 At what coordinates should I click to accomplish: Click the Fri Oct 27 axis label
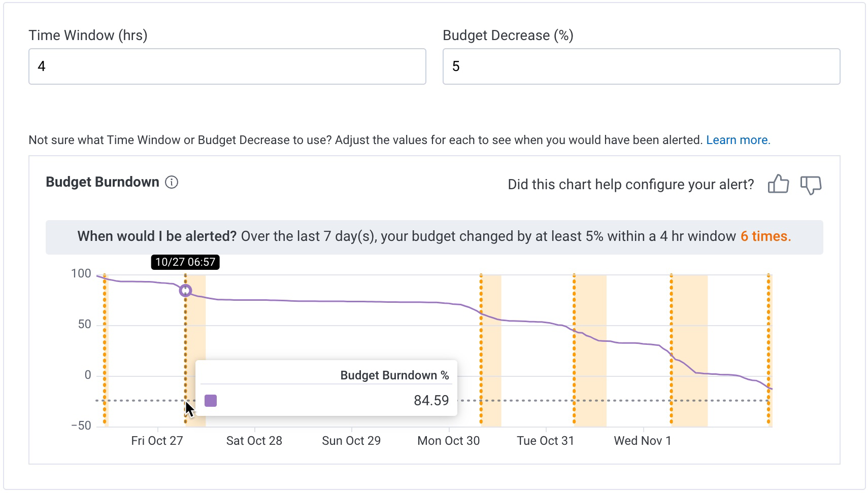[x=157, y=441]
